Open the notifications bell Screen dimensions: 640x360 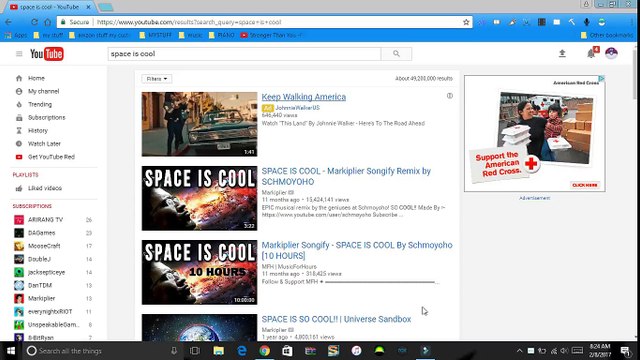pos(591,53)
